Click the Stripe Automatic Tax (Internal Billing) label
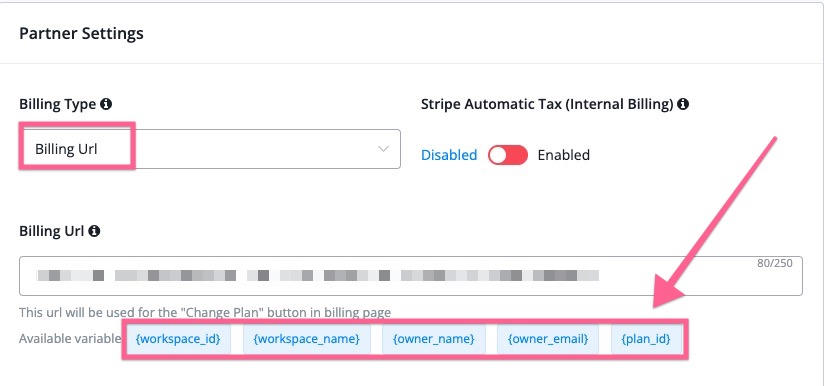 547,104
